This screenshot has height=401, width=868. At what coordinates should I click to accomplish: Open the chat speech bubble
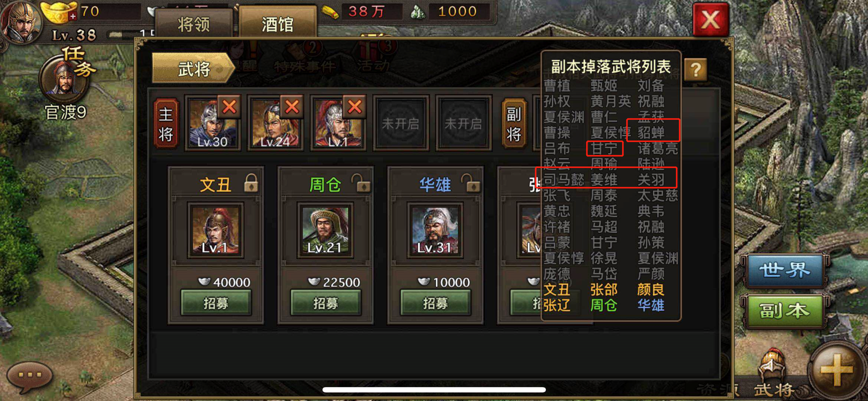pyautogui.click(x=30, y=376)
